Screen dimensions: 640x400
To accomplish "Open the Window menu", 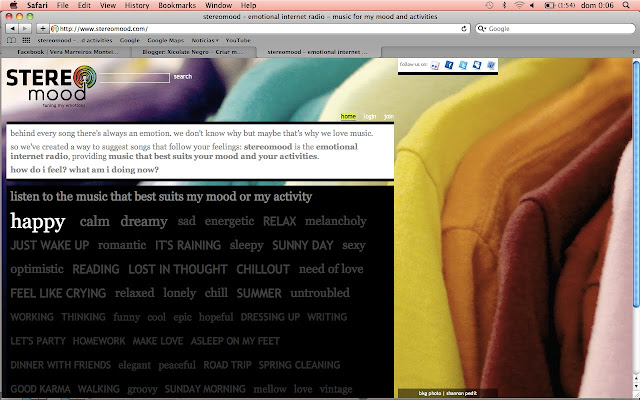I will click(218, 5).
